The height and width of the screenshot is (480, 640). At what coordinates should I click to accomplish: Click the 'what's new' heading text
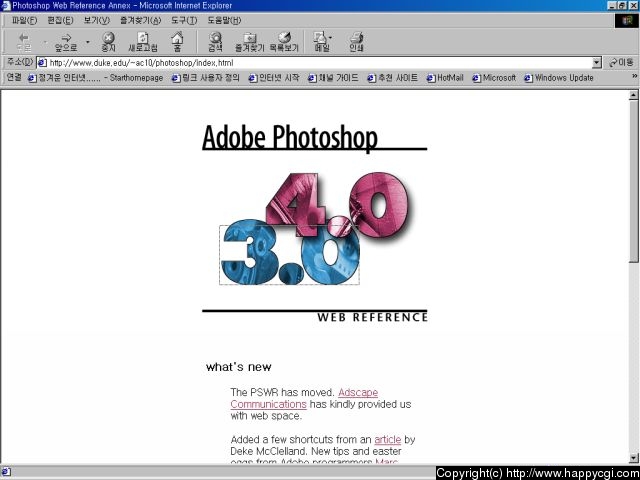pos(238,367)
